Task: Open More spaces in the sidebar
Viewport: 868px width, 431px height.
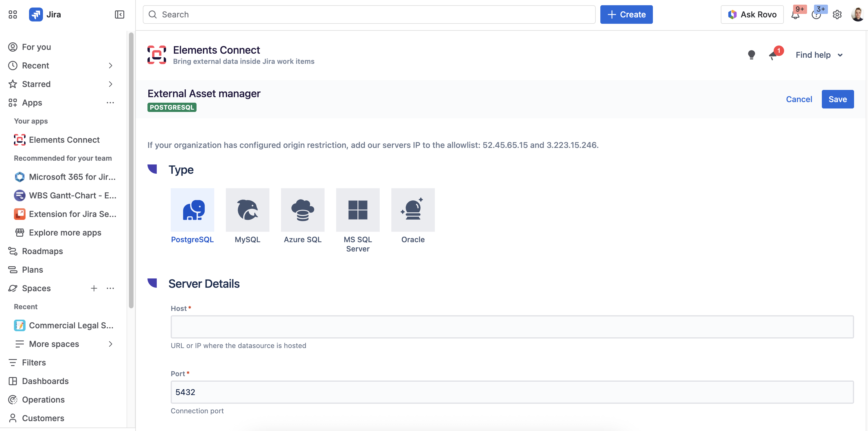Action: pos(54,344)
